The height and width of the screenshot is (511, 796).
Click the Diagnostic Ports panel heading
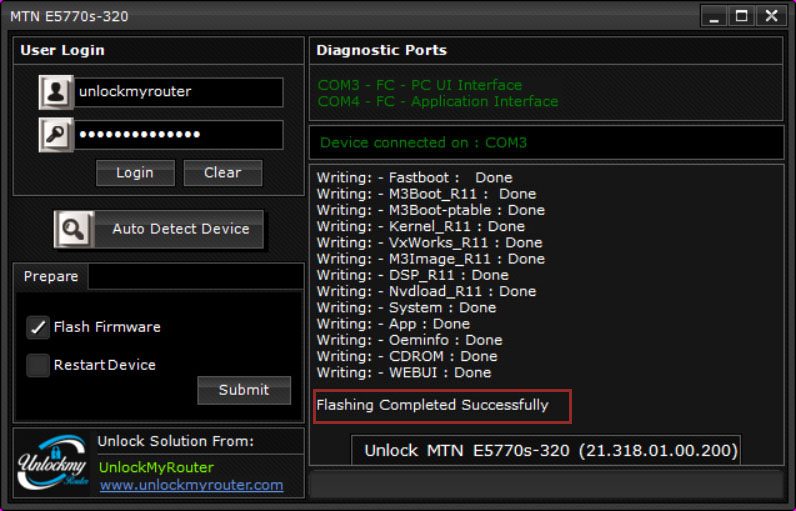point(381,50)
